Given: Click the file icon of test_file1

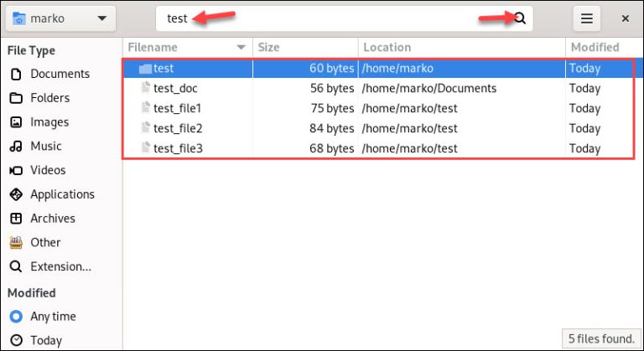Looking at the screenshot, I should pos(145,107).
